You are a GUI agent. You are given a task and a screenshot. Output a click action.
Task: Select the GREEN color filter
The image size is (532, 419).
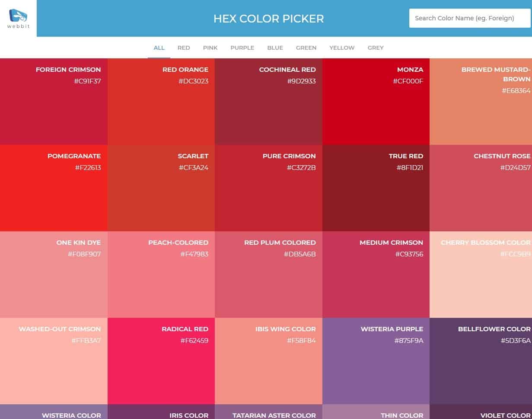click(x=306, y=48)
